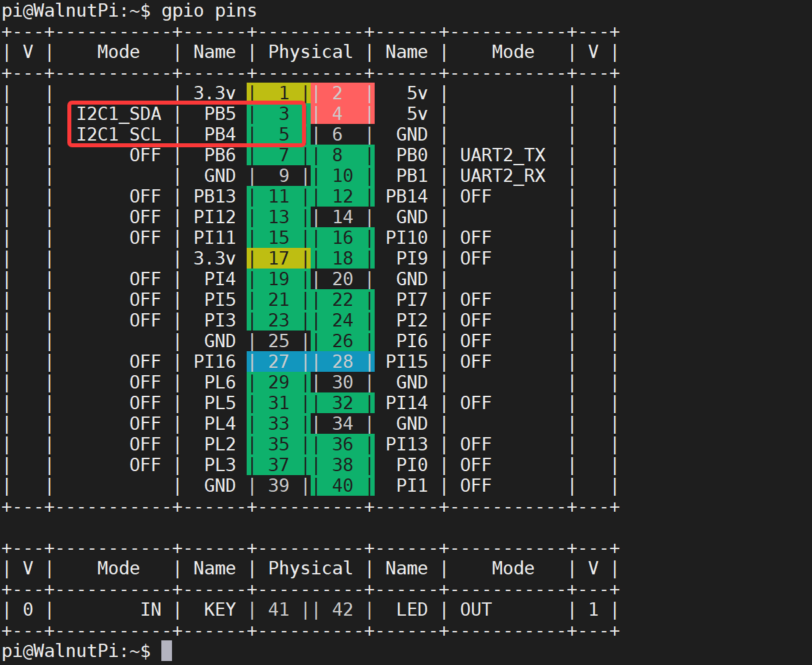Select the I2C1_SCL mode text
The image size is (812, 665).
click(x=119, y=135)
